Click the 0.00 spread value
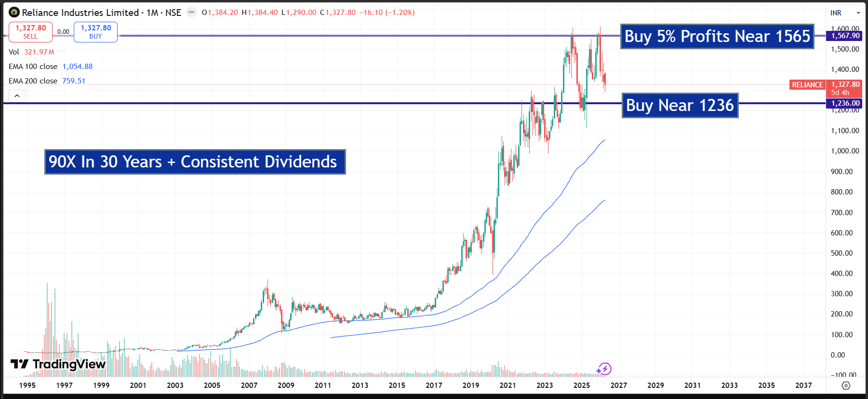 [x=63, y=32]
